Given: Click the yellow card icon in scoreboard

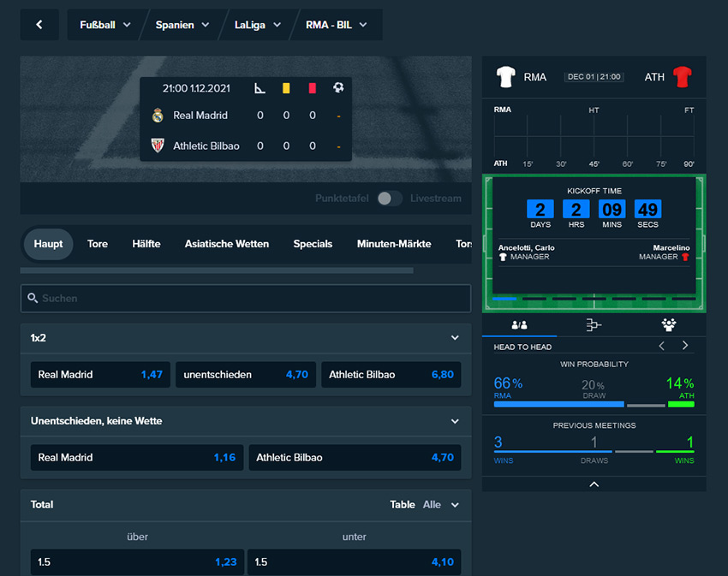Looking at the screenshot, I should [286, 87].
